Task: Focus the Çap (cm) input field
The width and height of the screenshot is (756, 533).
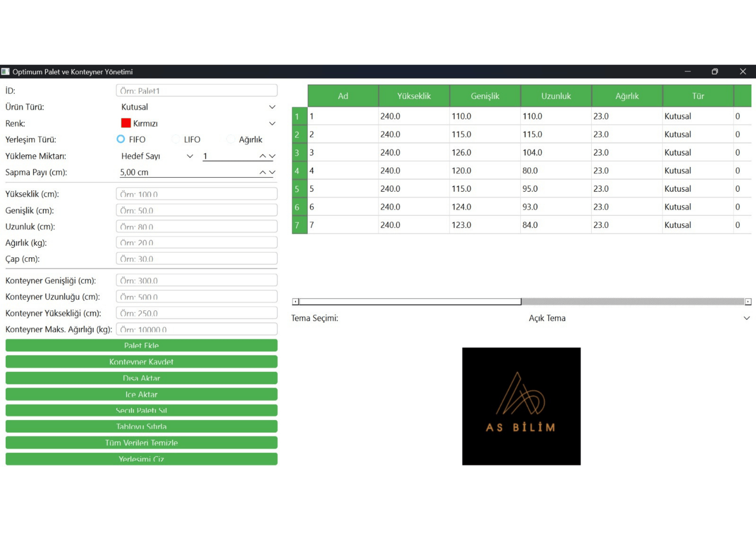Action: 197,259
